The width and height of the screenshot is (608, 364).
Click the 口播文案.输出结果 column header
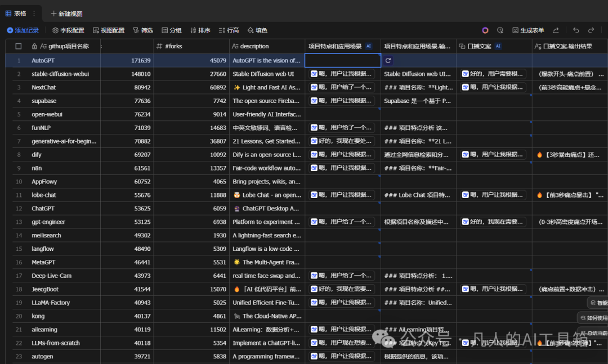pyautogui.click(x=570, y=46)
